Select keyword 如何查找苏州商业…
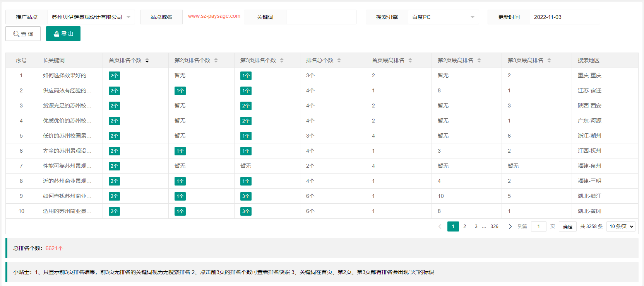Viewport: 644px width, 286px height. click(x=67, y=196)
